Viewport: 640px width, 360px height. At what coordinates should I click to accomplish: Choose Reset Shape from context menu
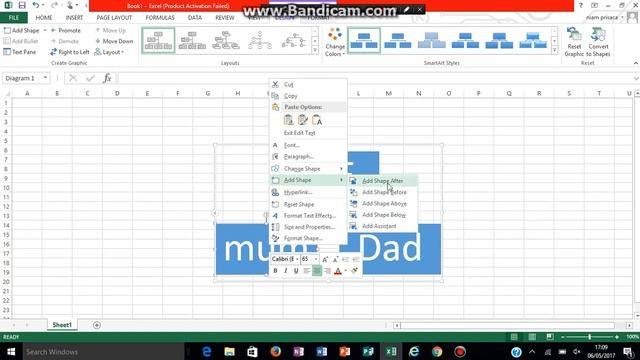coord(308,204)
